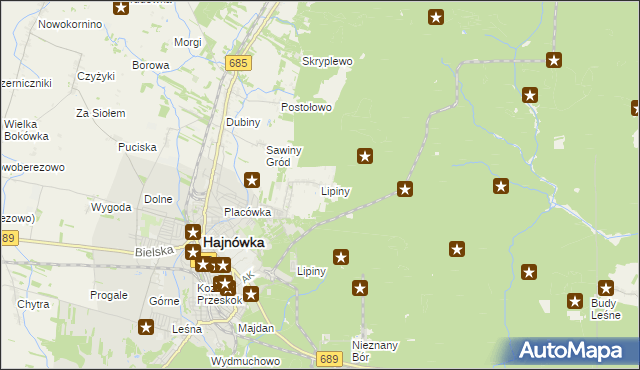
Task: Select the Budy Leśne label
Action: pos(606,309)
